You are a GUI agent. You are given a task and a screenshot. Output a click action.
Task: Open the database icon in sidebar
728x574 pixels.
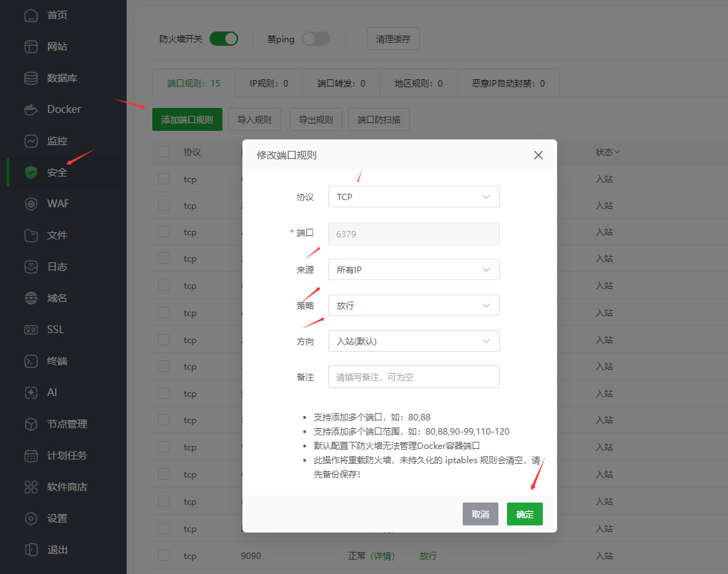coord(31,78)
